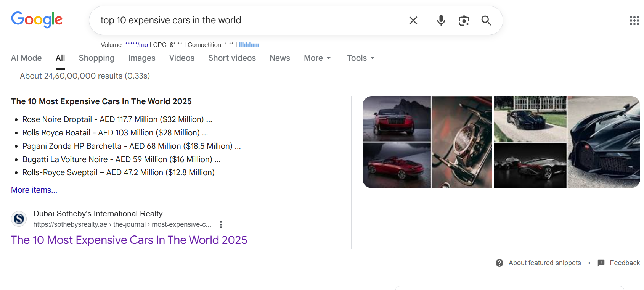
Task: Open the News tab
Action: pyautogui.click(x=280, y=58)
